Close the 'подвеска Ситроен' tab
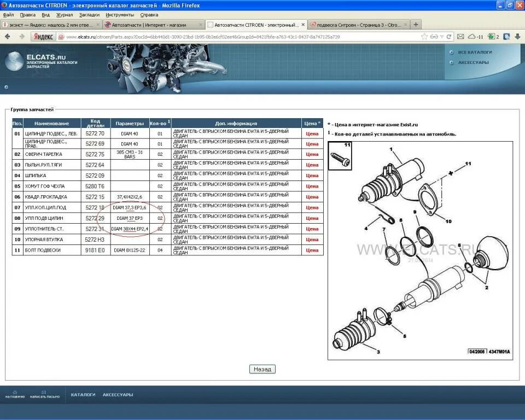525x420 pixels. tap(405, 25)
